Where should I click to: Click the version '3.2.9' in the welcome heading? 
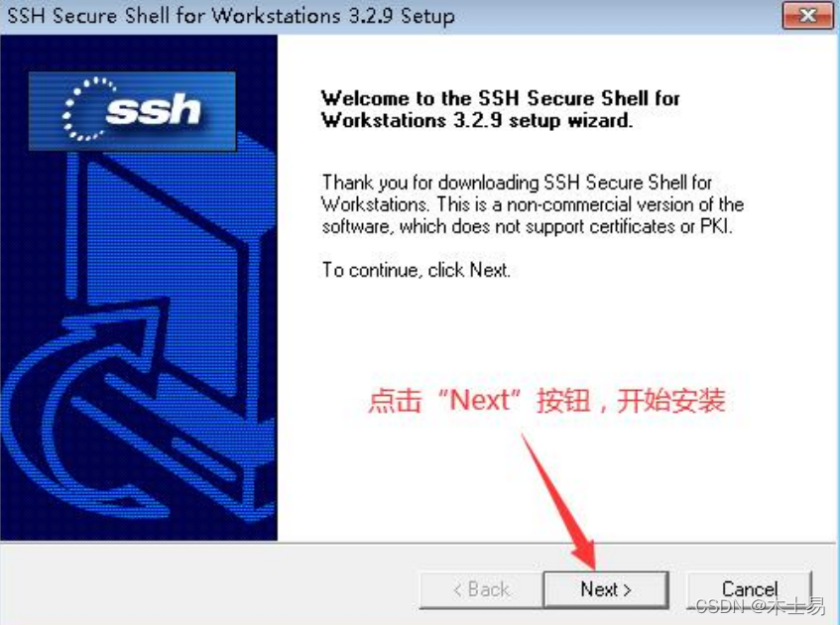(x=478, y=120)
